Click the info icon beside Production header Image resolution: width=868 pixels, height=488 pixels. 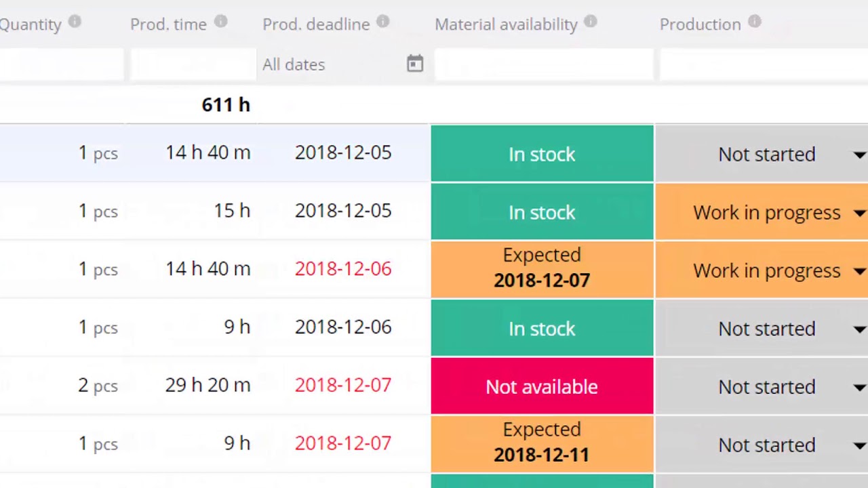(x=755, y=22)
